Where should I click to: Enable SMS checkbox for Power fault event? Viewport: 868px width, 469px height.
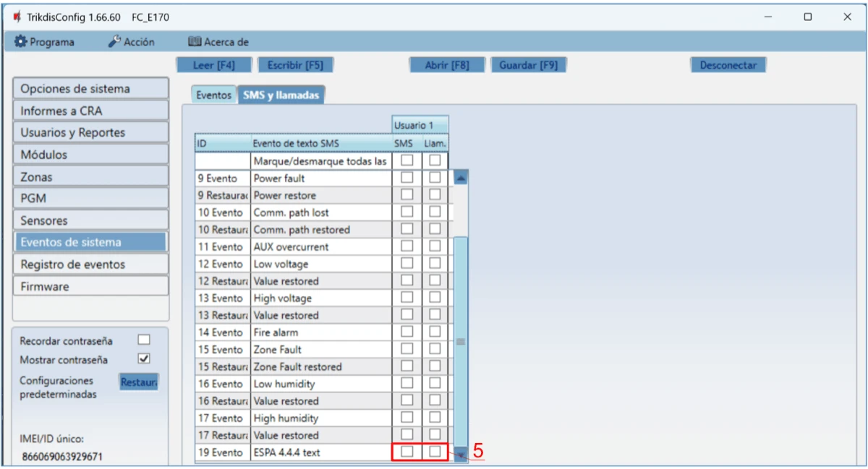pos(407,178)
